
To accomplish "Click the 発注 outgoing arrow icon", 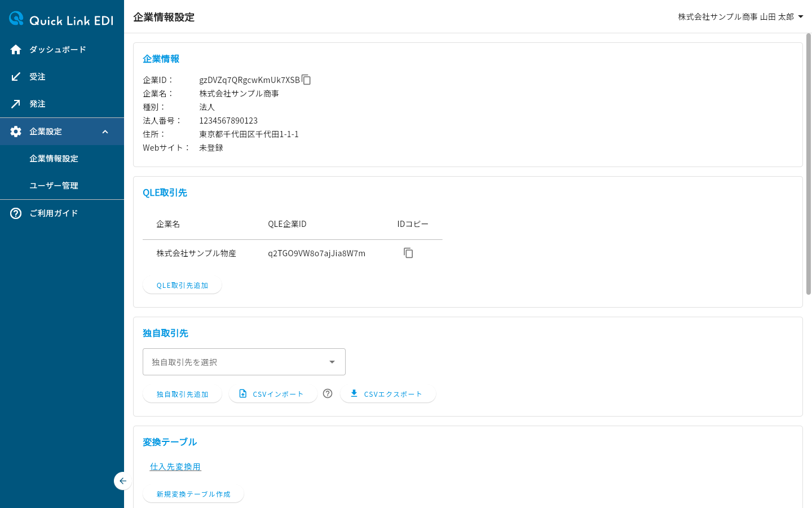I will (x=16, y=104).
